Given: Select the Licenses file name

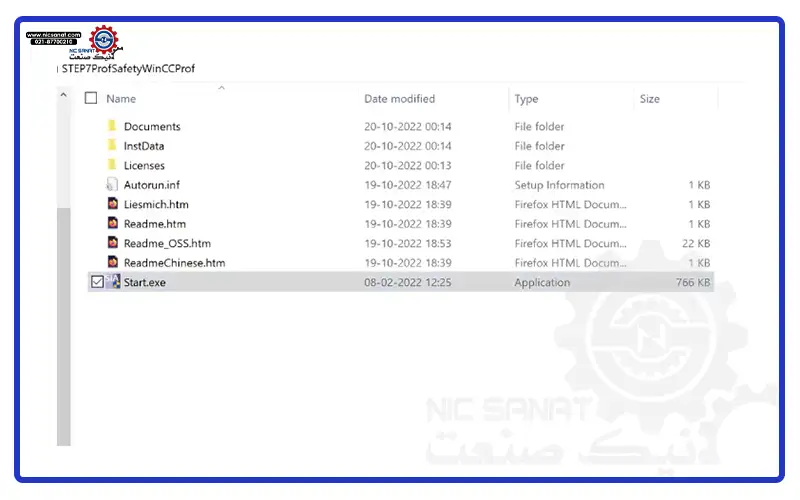Looking at the screenshot, I should (x=144, y=165).
